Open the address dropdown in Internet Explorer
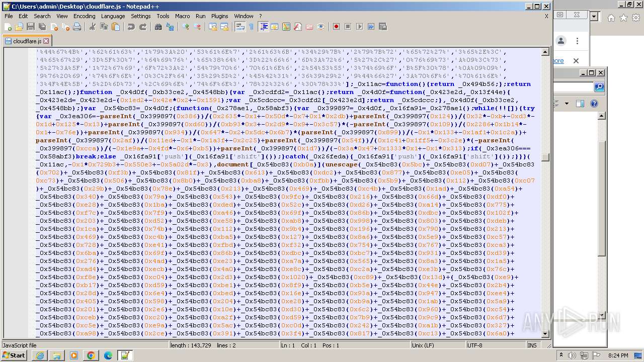The width and height of the screenshot is (644, 362). [594, 17]
